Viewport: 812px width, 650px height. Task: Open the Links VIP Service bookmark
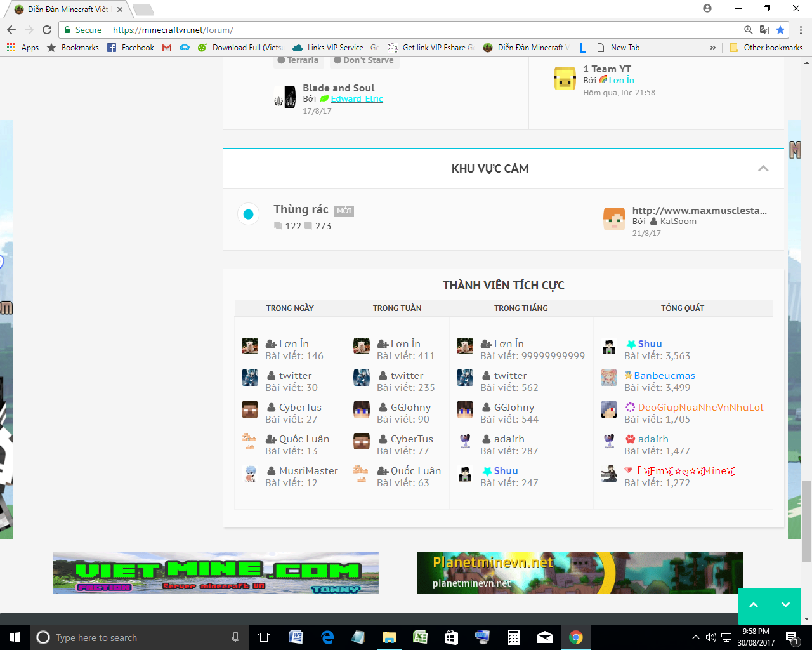point(336,48)
